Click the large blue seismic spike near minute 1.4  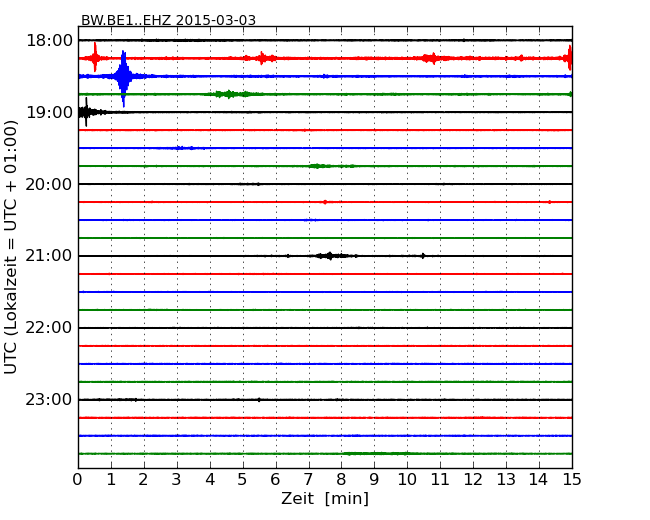point(123,77)
